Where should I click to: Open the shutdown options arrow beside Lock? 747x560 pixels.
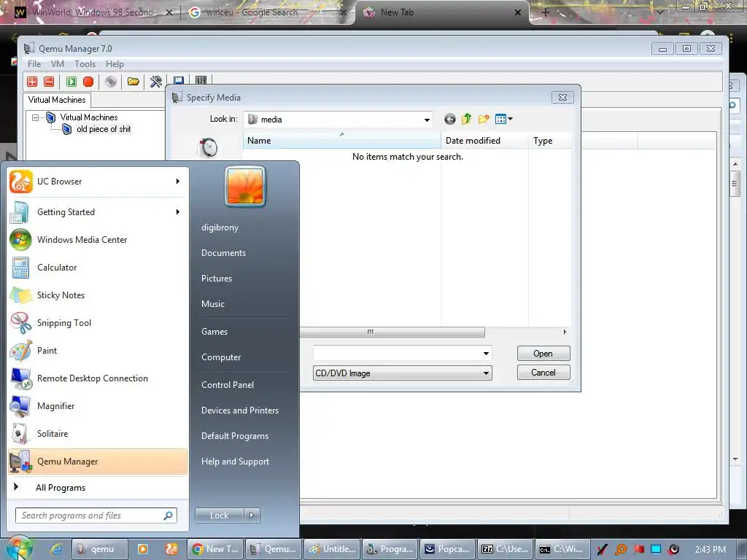pyautogui.click(x=252, y=516)
